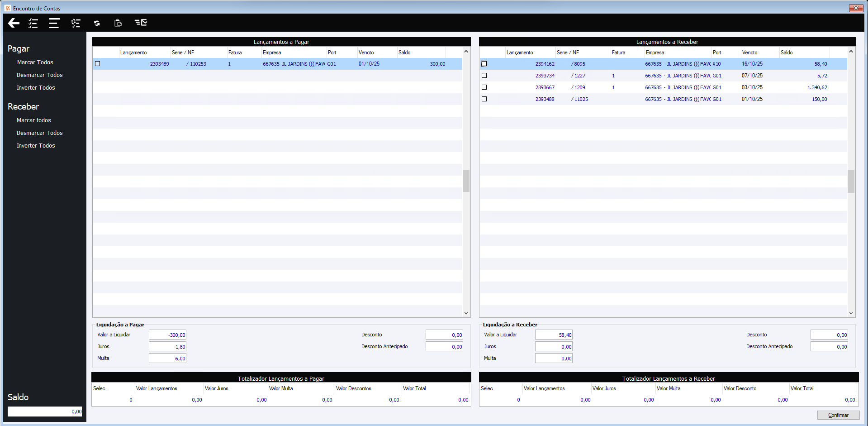Click the scrollbar thumb of Lançamentos a Pagar list

pos(466,181)
